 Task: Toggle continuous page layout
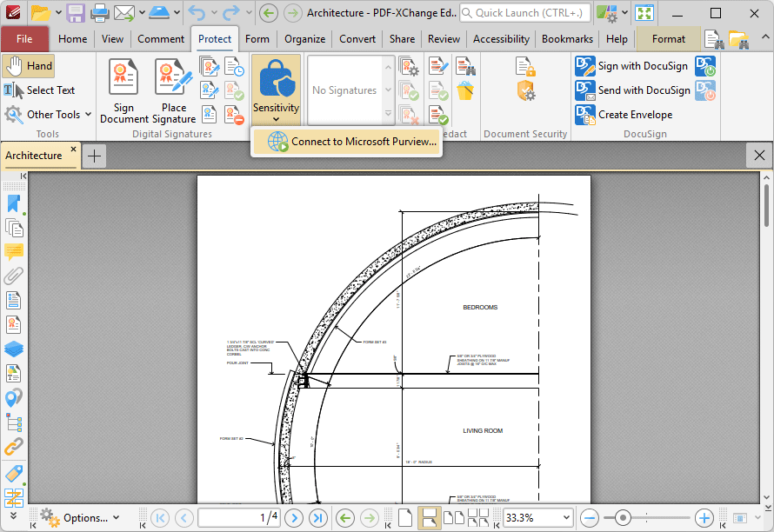429,518
